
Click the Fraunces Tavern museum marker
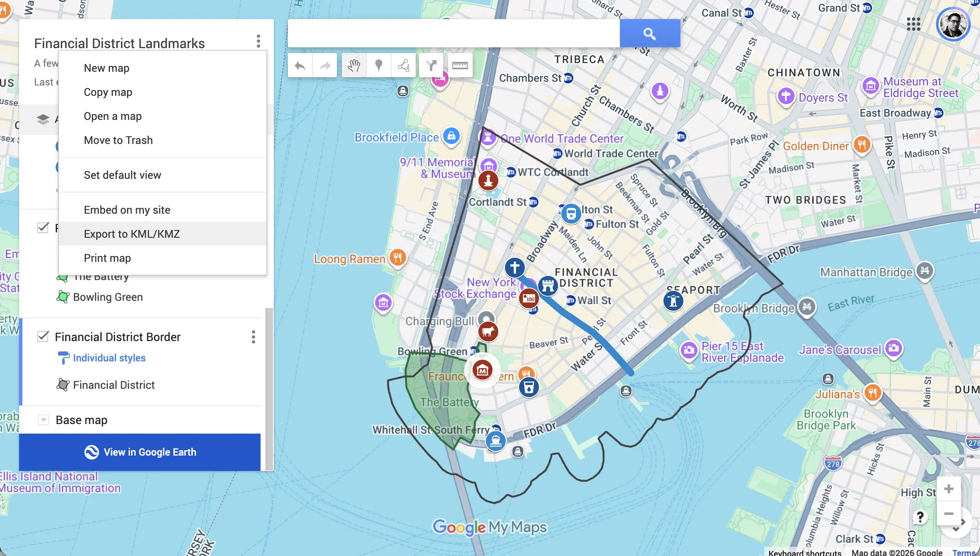click(x=482, y=370)
